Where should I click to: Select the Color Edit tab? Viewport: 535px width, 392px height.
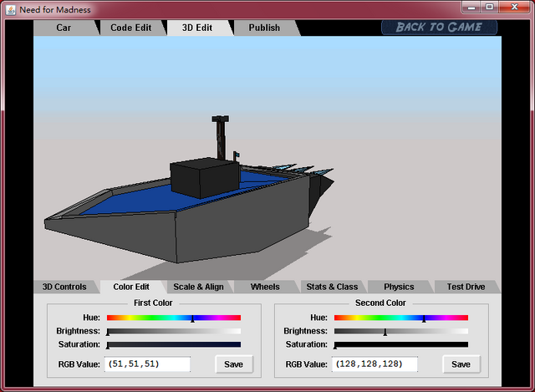(131, 287)
